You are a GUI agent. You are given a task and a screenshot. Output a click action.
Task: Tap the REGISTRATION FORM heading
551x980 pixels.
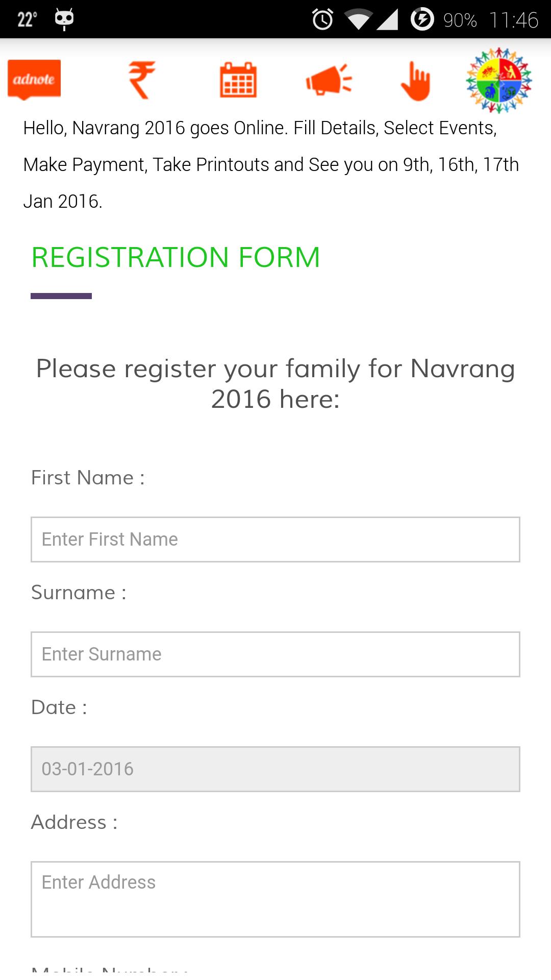point(176,257)
